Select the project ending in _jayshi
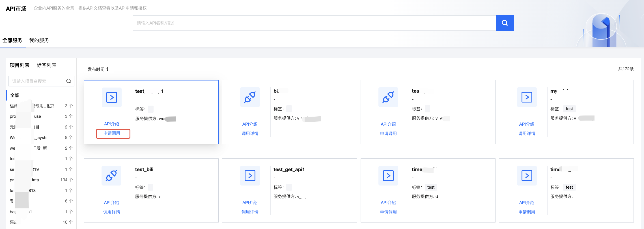644x229 pixels. pyautogui.click(x=40, y=138)
